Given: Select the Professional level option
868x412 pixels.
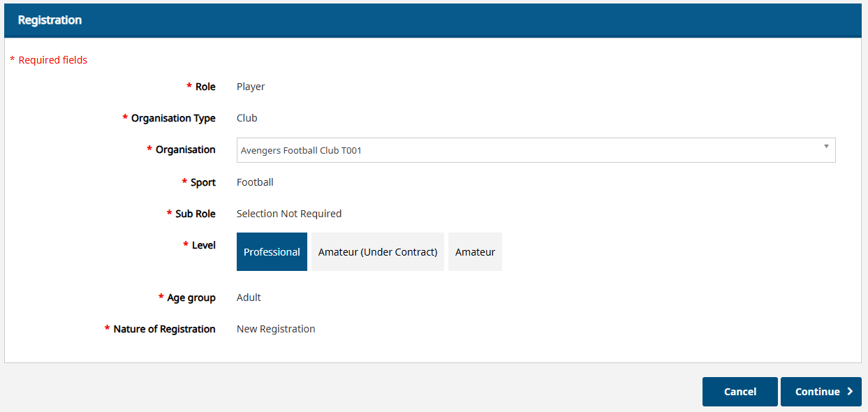Looking at the screenshot, I should click(x=272, y=252).
